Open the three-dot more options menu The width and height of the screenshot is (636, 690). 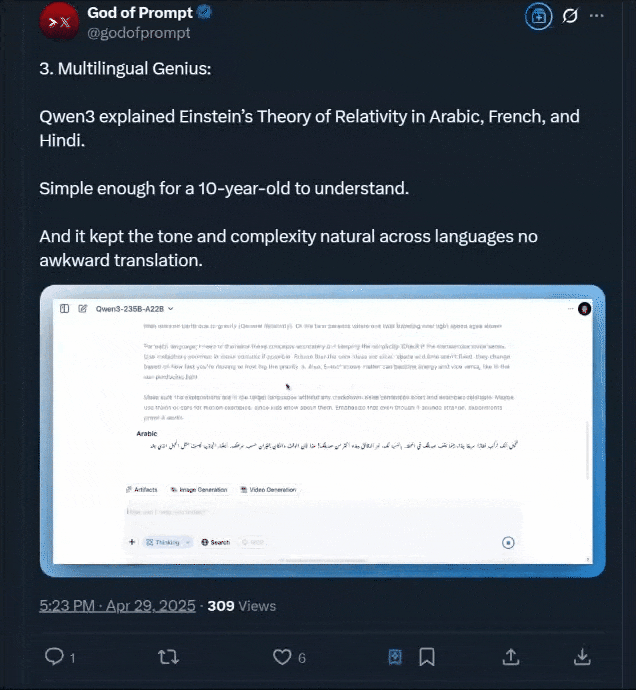[x=597, y=17]
